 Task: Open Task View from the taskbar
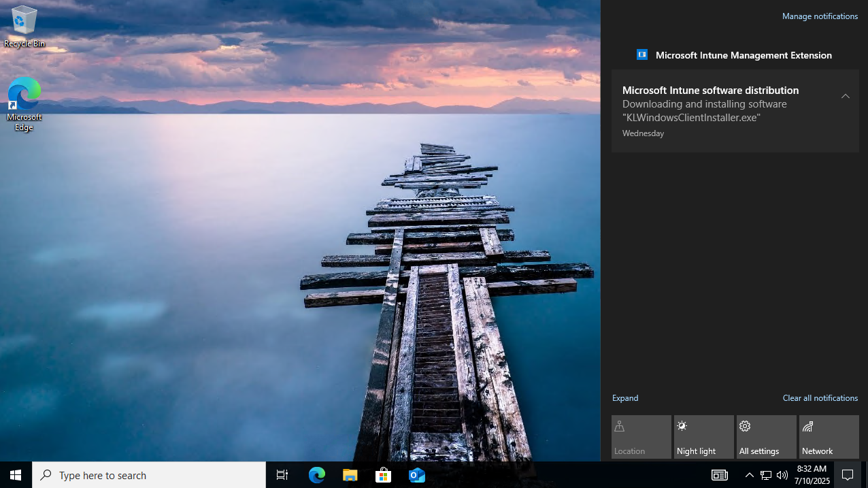[x=282, y=475]
